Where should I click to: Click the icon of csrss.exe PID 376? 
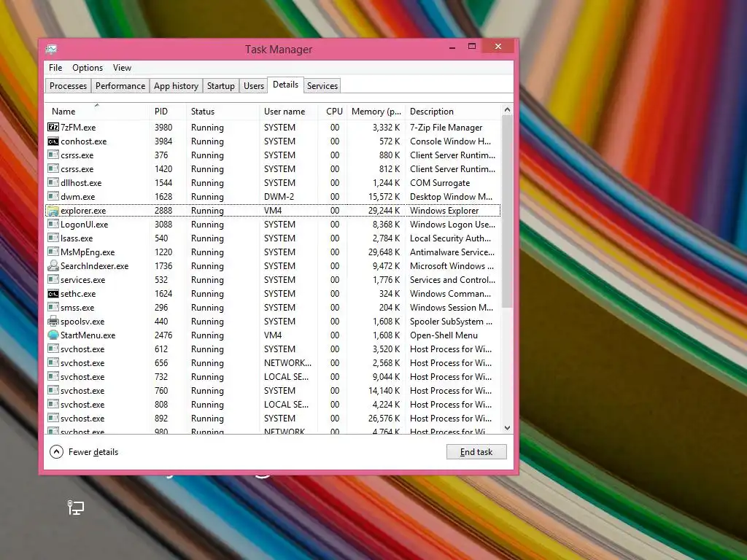tap(53, 155)
